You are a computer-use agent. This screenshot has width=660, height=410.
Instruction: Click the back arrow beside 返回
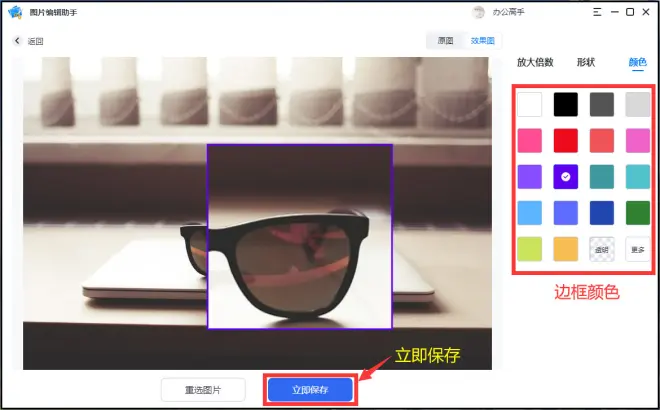click(17, 41)
